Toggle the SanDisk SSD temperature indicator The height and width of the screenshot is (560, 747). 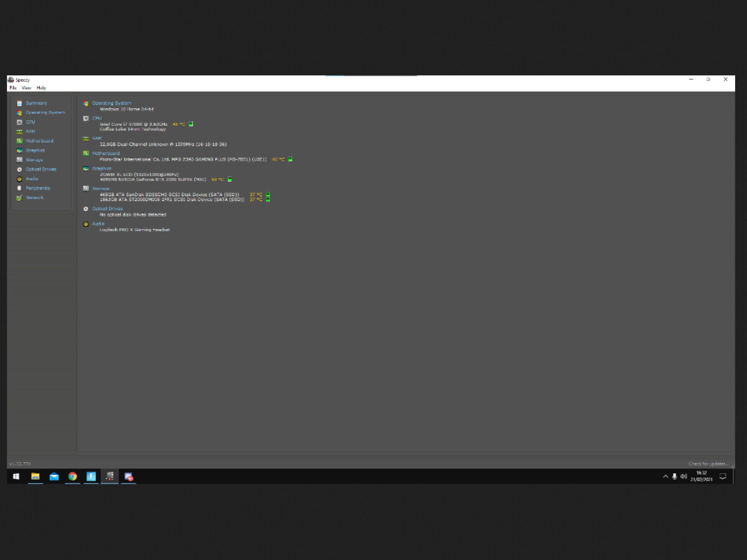[x=268, y=195]
